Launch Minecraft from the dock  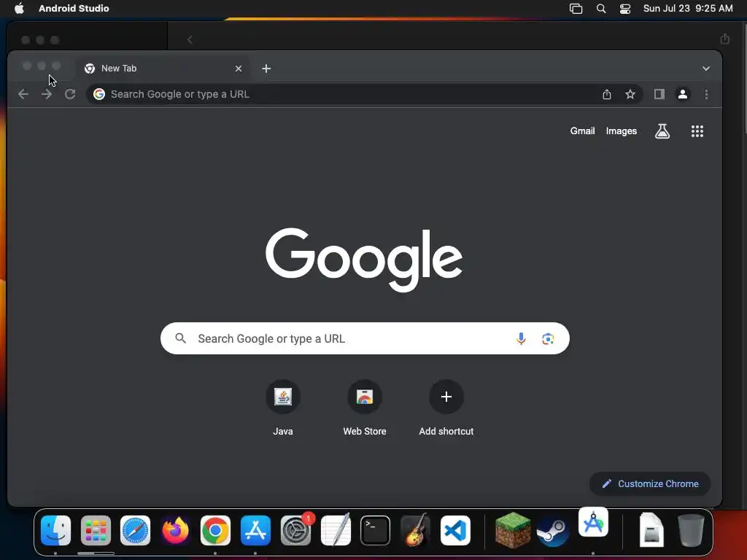(x=513, y=531)
